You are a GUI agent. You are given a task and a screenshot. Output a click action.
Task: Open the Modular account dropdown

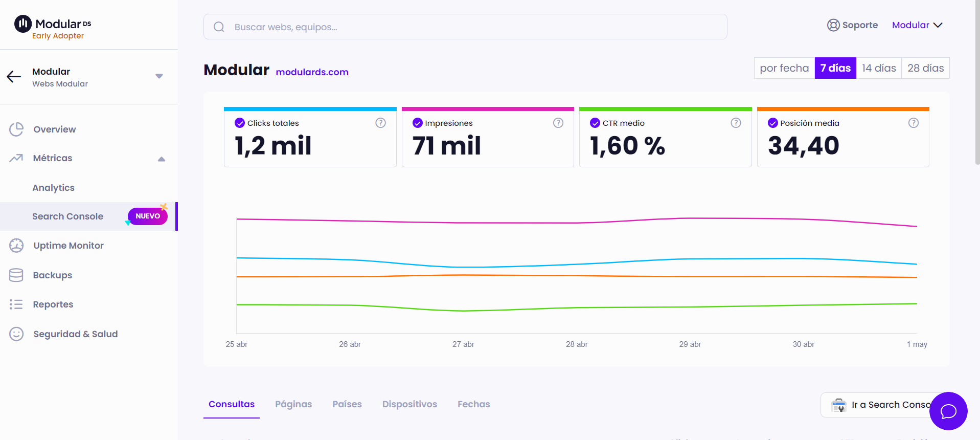[x=917, y=25]
